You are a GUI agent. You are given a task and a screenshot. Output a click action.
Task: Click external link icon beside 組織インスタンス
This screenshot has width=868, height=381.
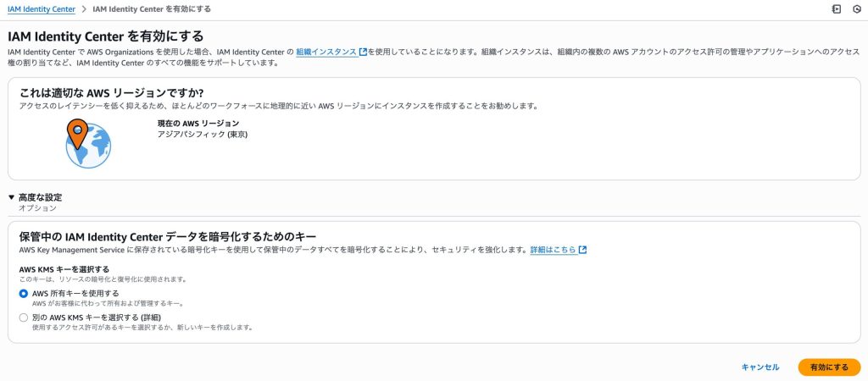pos(363,52)
